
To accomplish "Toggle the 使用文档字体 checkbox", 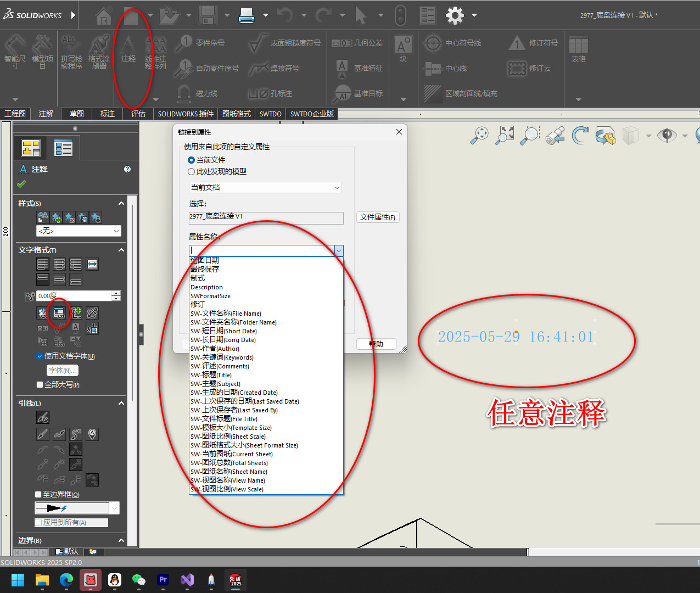I will point(40,356).
